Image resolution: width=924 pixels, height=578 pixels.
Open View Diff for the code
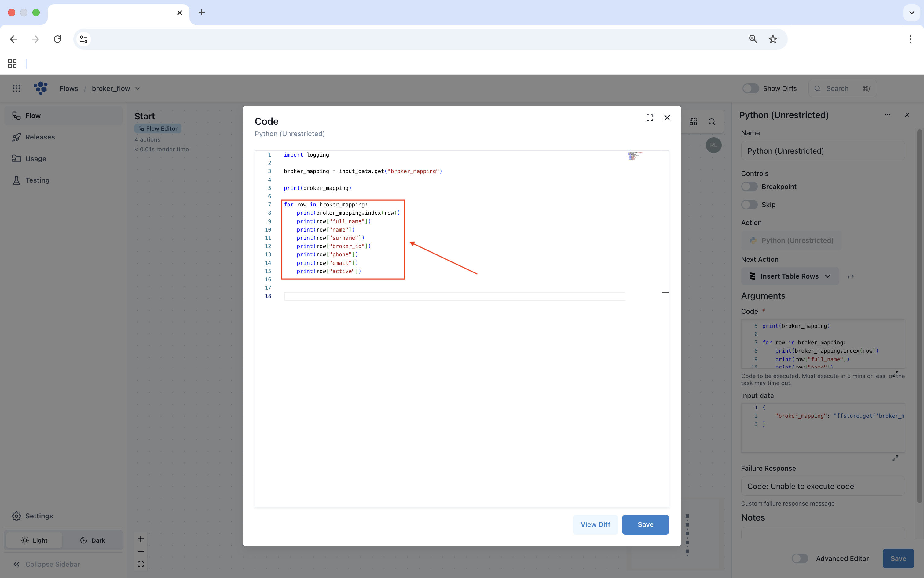pos(595,524)
